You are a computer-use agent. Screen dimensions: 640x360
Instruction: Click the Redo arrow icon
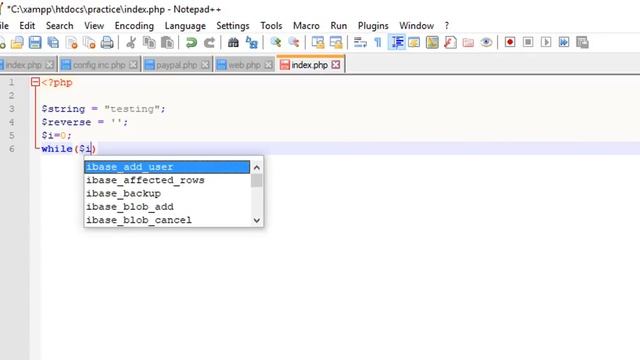pyautogui.click(x=209, y=42)
